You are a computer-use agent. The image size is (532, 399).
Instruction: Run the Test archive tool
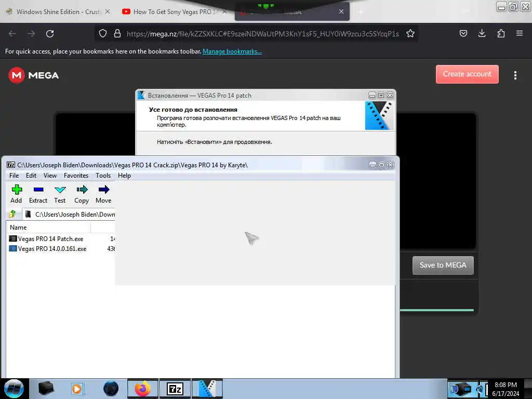coord(60,194)
